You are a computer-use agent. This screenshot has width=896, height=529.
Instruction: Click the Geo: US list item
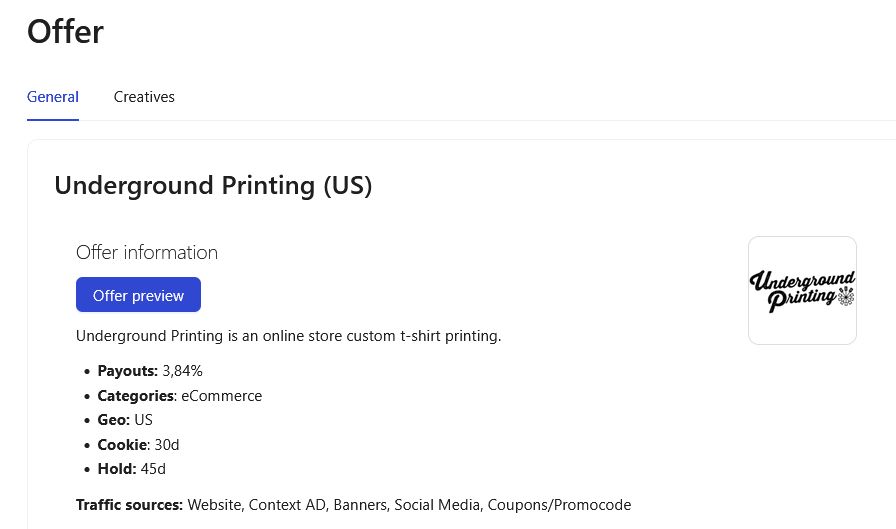point(125,420)
